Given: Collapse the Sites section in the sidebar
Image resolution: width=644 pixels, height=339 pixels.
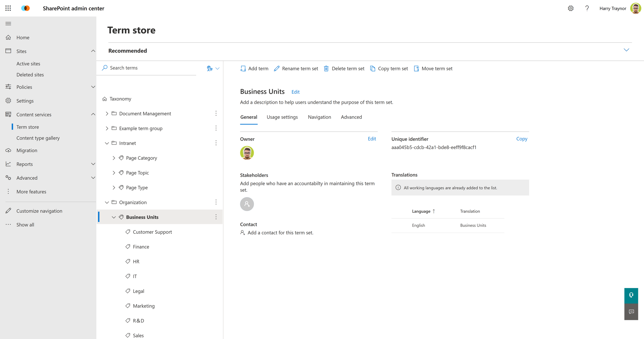Looking at the screenshot, I should [x=93, y=51].
